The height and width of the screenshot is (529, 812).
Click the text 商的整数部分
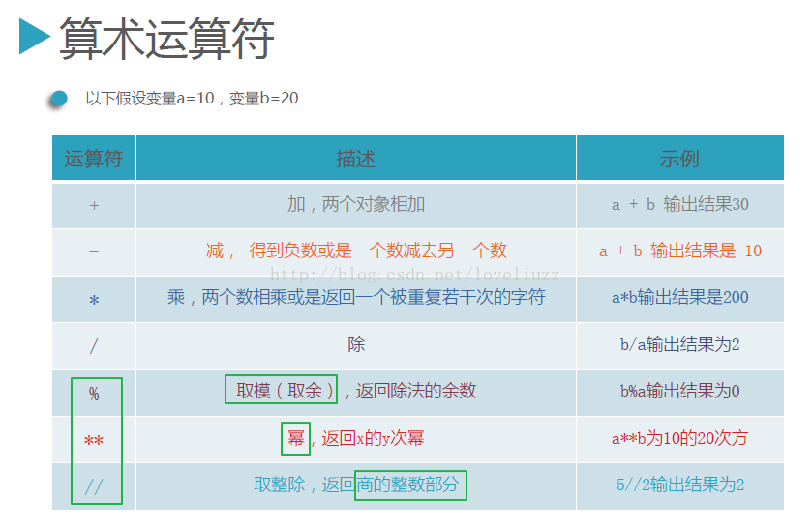tap(408, 485)
